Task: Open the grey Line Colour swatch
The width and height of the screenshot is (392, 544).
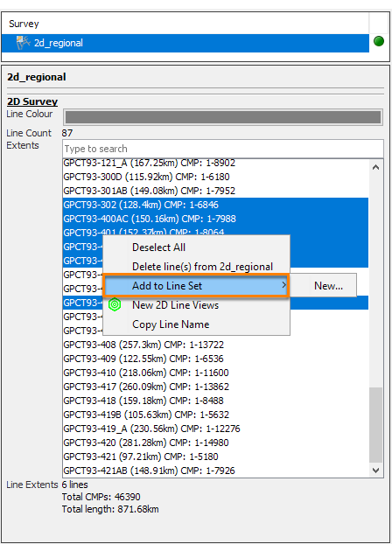Action: pos(223,117)
